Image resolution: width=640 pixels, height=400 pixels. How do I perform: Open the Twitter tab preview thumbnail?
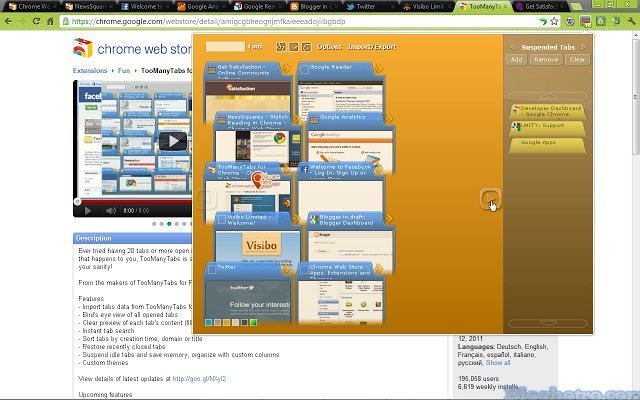248,301
